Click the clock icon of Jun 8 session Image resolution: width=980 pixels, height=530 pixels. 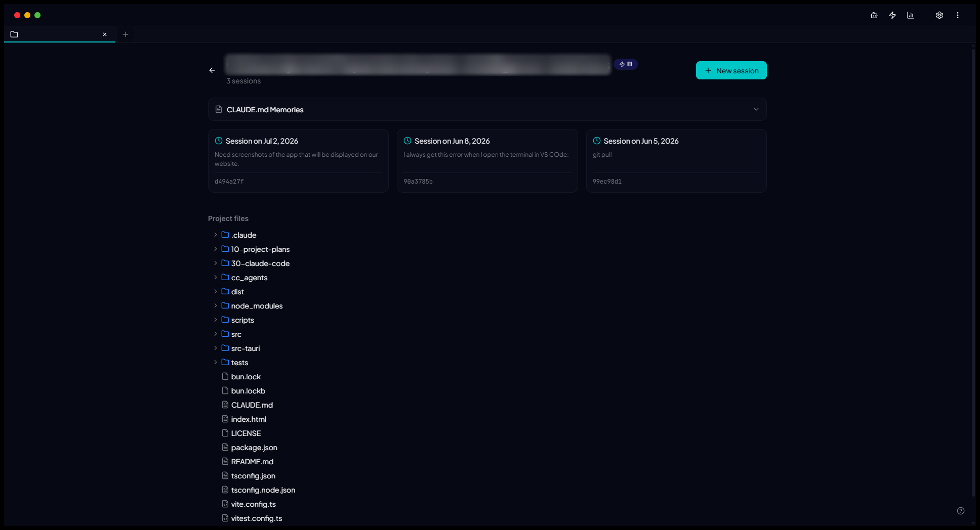[x=407, y=141]
